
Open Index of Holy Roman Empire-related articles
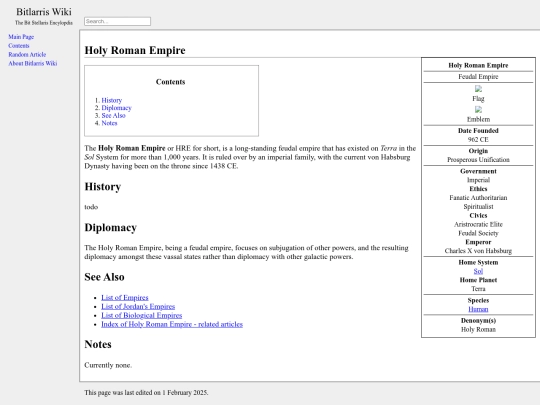(172, 324)
